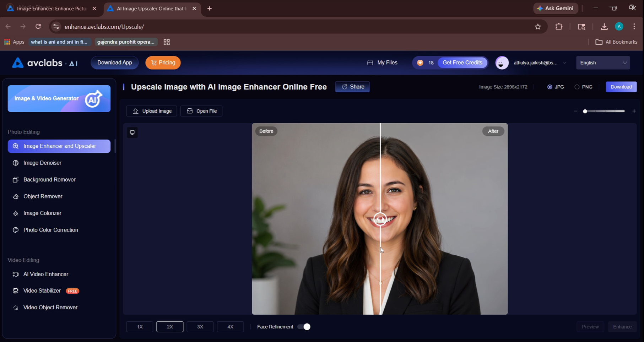Bookmark this page with star icon
Screen dimensions: 644x342
click(x=538, y=27)
